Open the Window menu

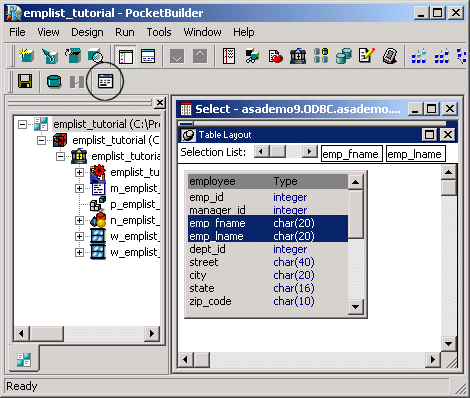pyautogui.click(x=202, y=32)
